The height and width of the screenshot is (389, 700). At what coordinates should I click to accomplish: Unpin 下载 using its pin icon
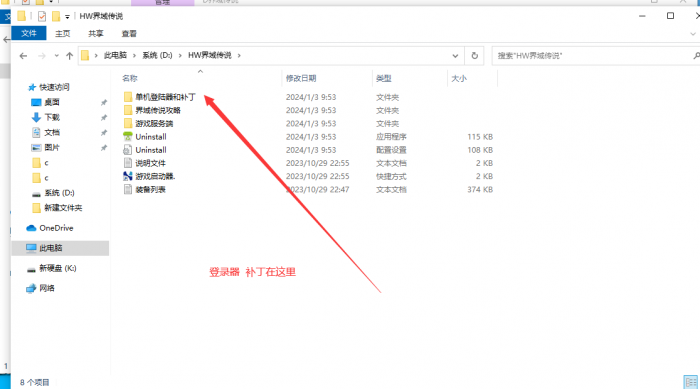pyautogui.click(x=104, y=117)
